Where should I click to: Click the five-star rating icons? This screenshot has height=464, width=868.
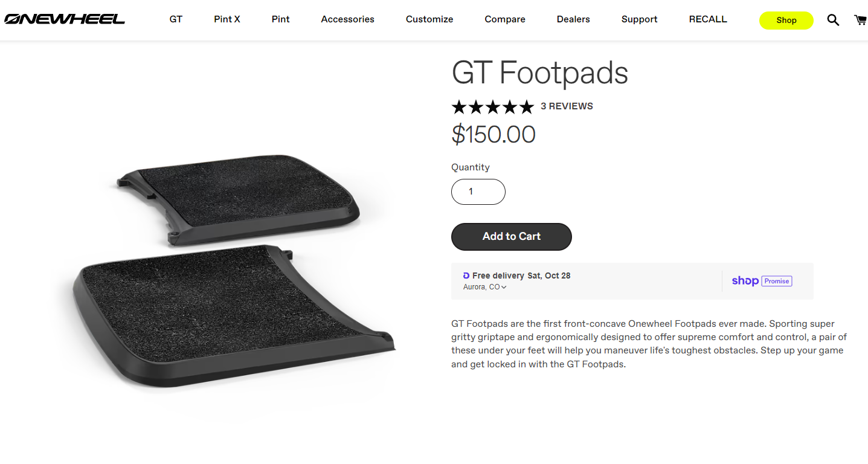[493, 107]
